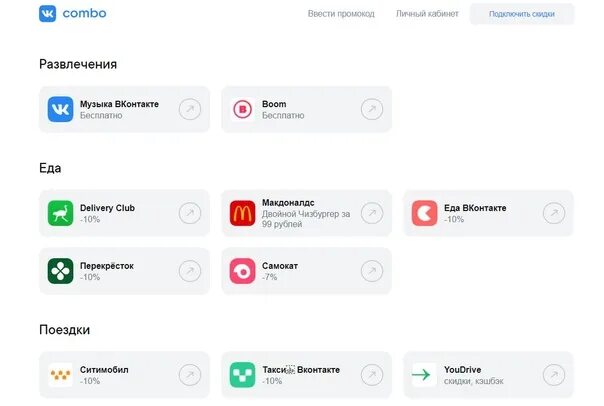
Task: Click the Delivery Club ostrich icon
Action: click(x=60, y=213)
